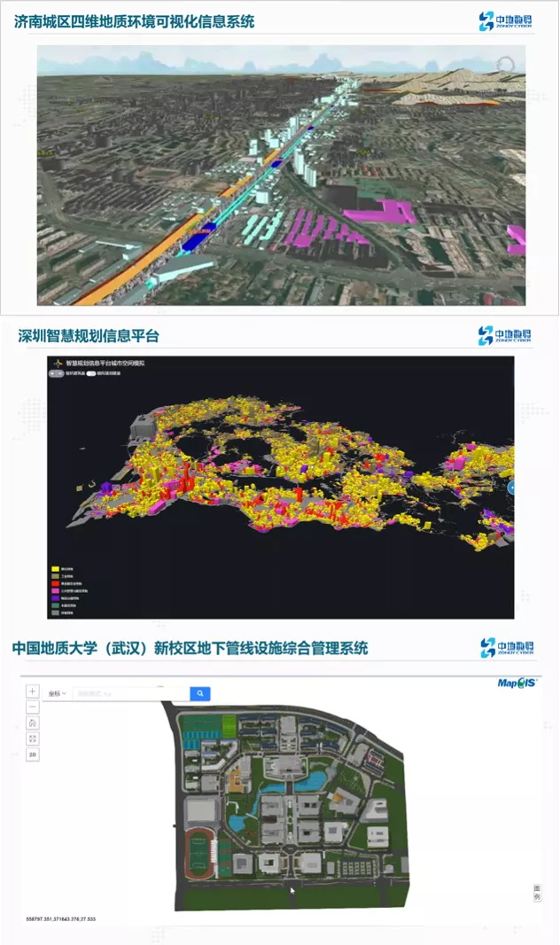This screenshot has height=945, width=560.
Task: Click the zoom out minus button
Action: (33, 707)
